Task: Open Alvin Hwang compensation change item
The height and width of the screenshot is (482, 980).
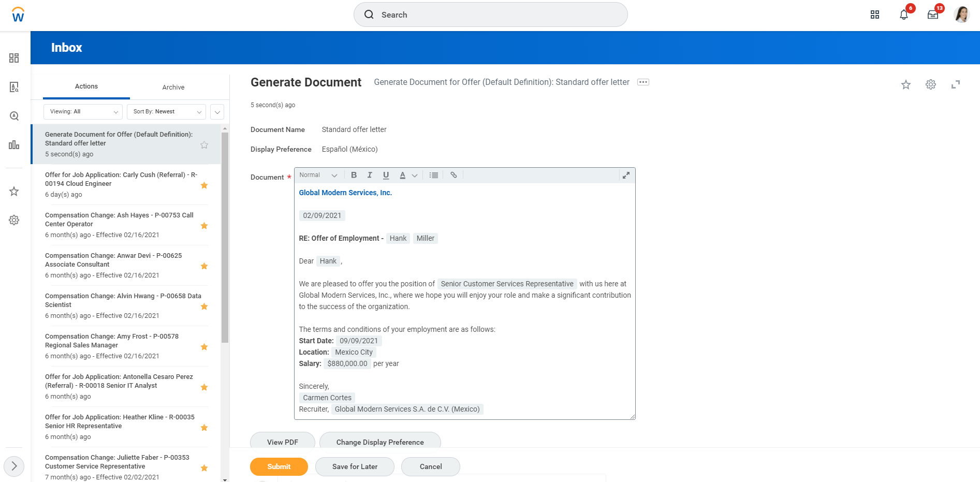Action: point(126,306)
